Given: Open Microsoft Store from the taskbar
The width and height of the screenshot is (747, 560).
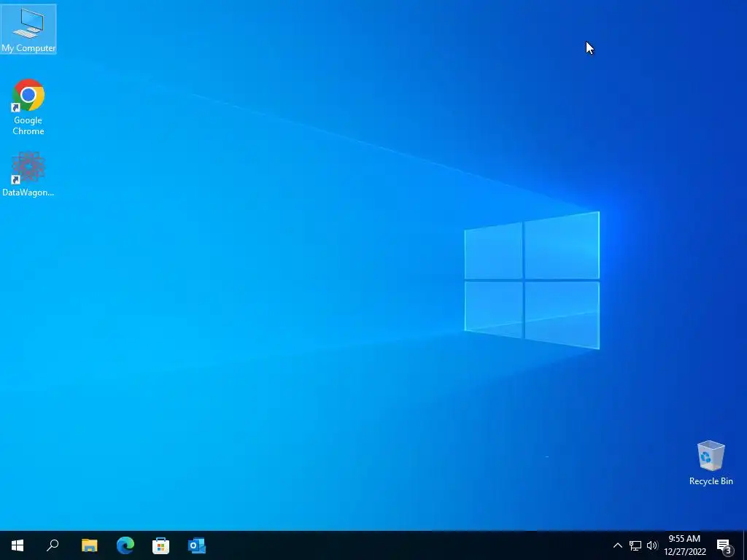Looking at the screenshot, I should (x=161, y=545).
